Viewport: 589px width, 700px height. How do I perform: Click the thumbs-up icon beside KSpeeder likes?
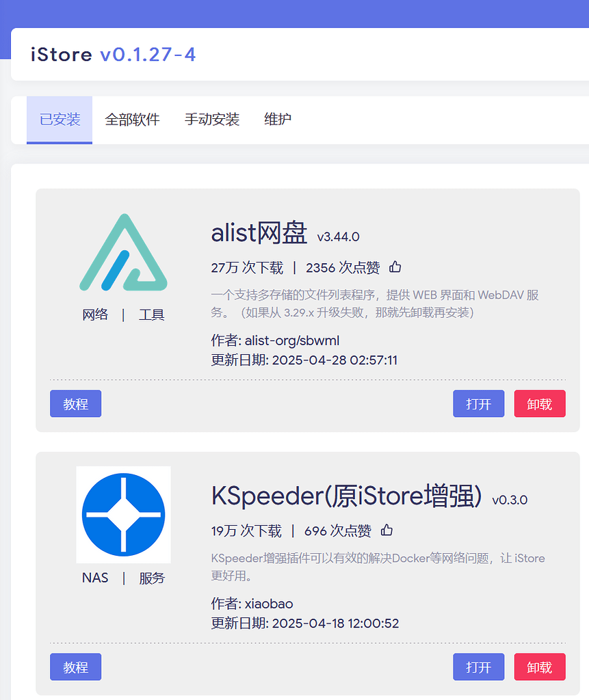[x=387, y=530]
